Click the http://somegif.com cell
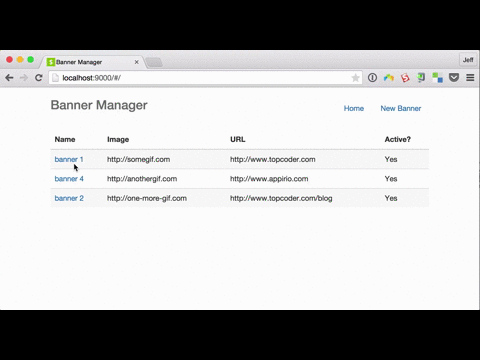This screenshot has height=360, width=480. [x=138, y=159]
